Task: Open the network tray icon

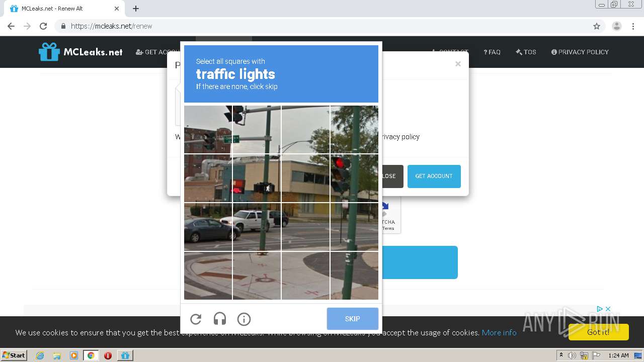Action: [585, 355]
